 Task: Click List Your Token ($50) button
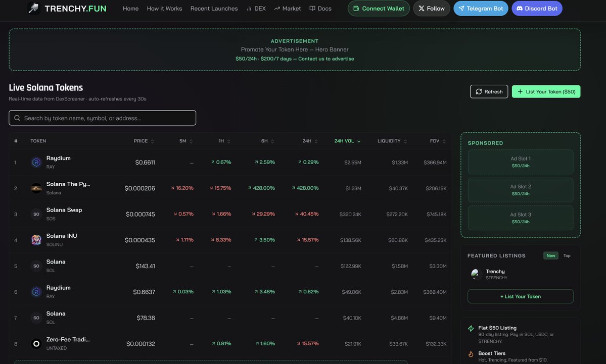coord(546,91)
